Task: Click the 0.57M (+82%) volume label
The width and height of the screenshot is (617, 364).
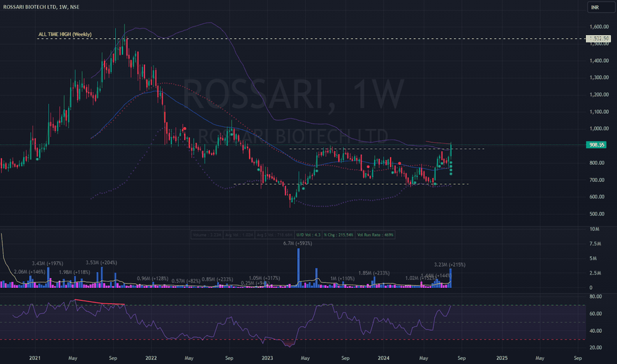Action: tap(185, 281)
